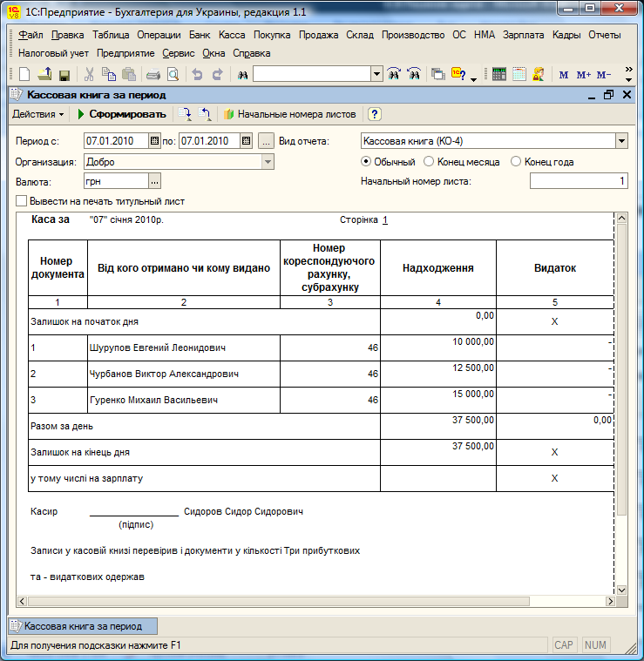This screenshot has height=661, width=644.
Task: Open calendar picker for period start date
Action: click(155, 141)
